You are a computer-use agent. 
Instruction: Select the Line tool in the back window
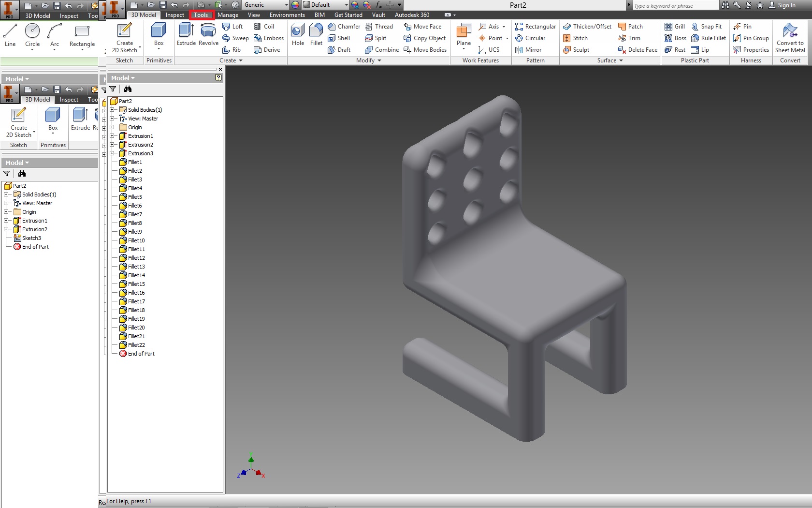pos(10,35)
